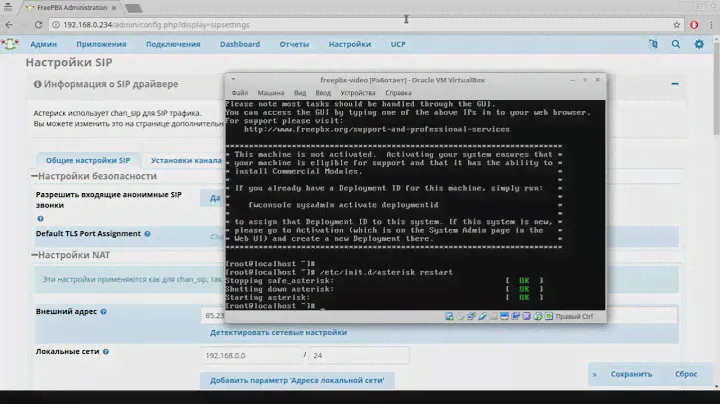Open the Приложения menu
The width and height of the screenshot is (720, 404).
[100, 44]
